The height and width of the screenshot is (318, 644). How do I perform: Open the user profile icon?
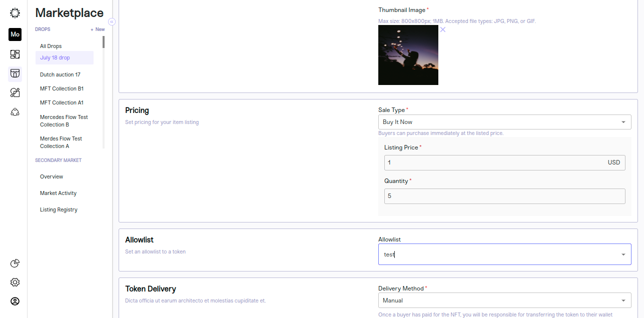tap(15, 301)
